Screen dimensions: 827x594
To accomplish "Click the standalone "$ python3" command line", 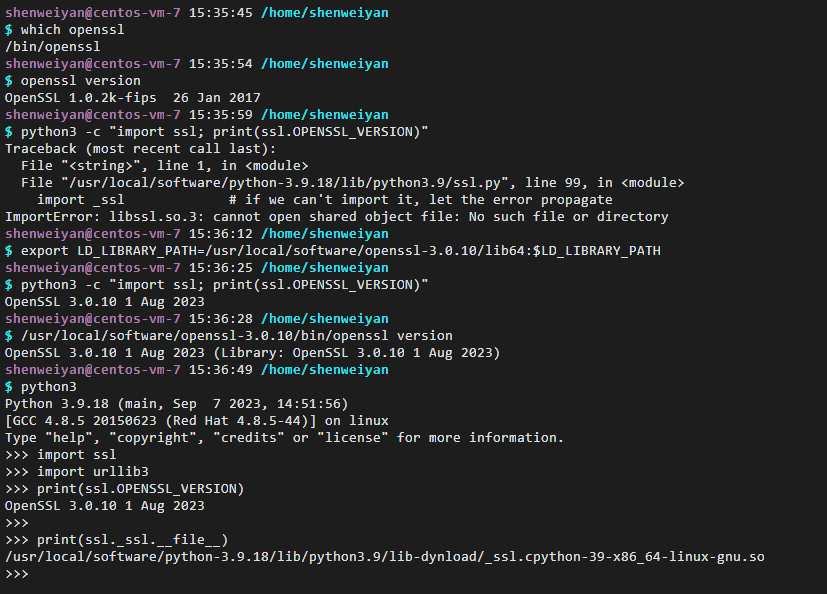I will click(x=41, y=387).
